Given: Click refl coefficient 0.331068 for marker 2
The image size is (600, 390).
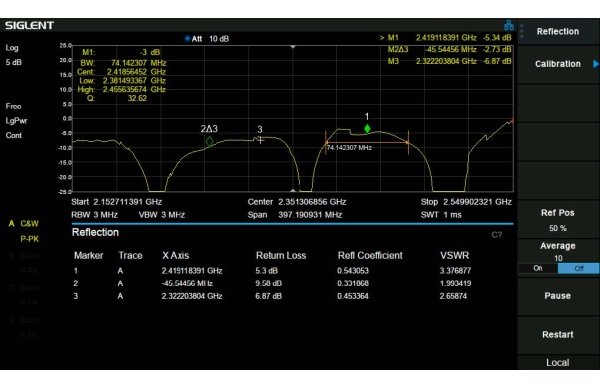Looking at the screenshot, I should (353, 283).
